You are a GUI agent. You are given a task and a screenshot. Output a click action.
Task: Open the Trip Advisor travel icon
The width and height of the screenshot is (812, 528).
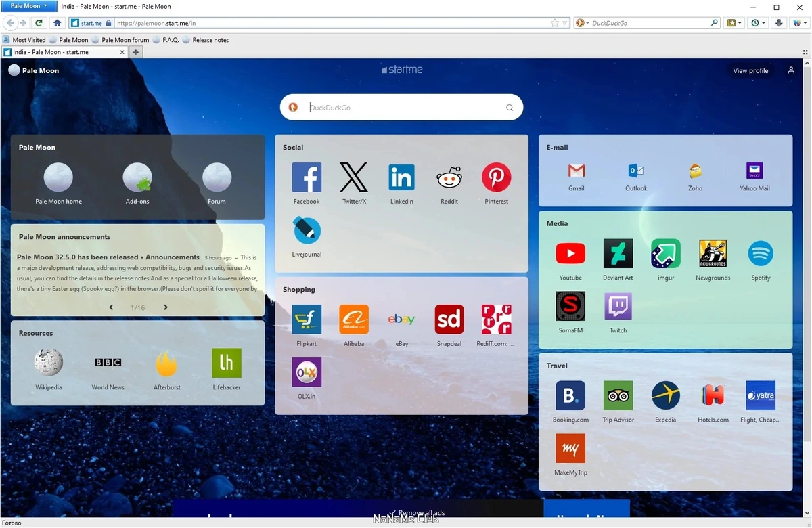pyautogui.click(x=618, y=395)
